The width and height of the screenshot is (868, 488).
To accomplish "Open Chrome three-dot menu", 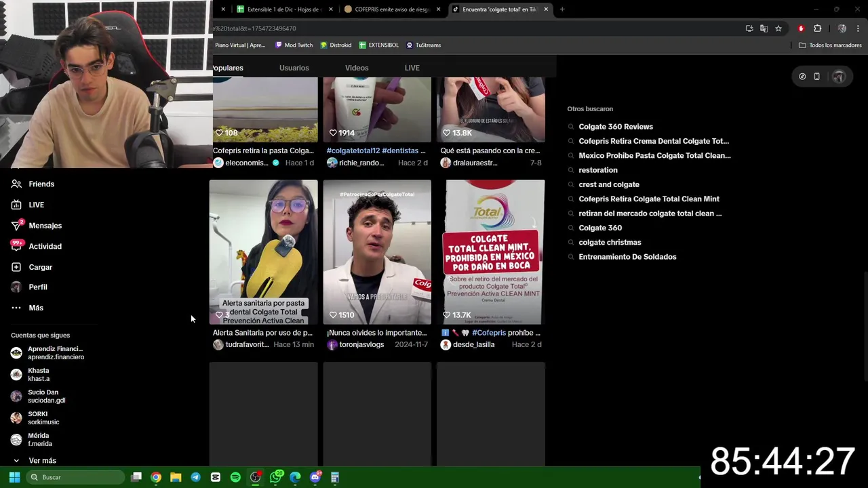I will (x=859, y=28).
